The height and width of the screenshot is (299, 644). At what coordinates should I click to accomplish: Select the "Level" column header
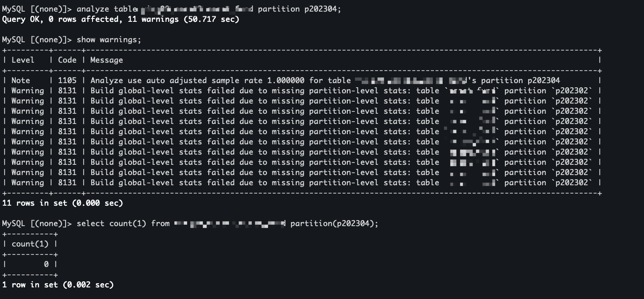point(23,60)
